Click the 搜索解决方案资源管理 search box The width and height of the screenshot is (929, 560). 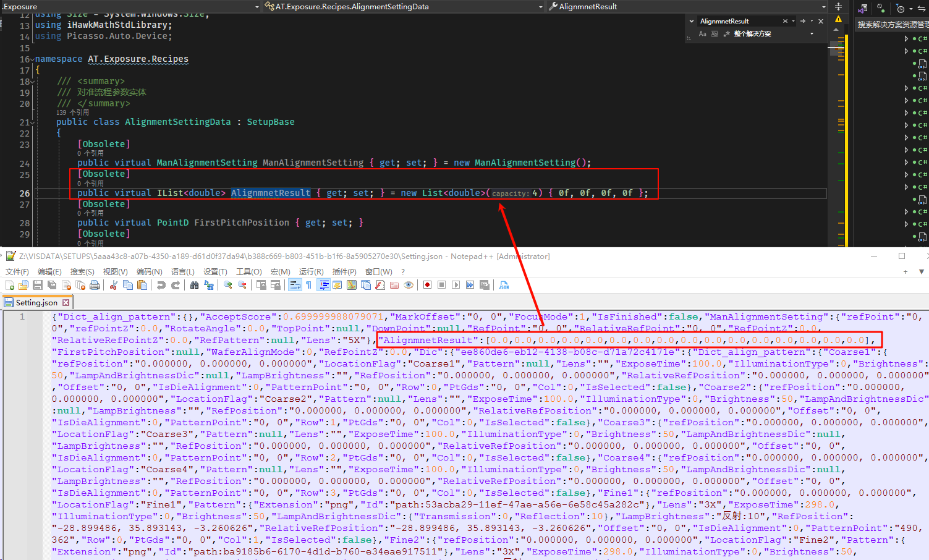tap(892, 24)
